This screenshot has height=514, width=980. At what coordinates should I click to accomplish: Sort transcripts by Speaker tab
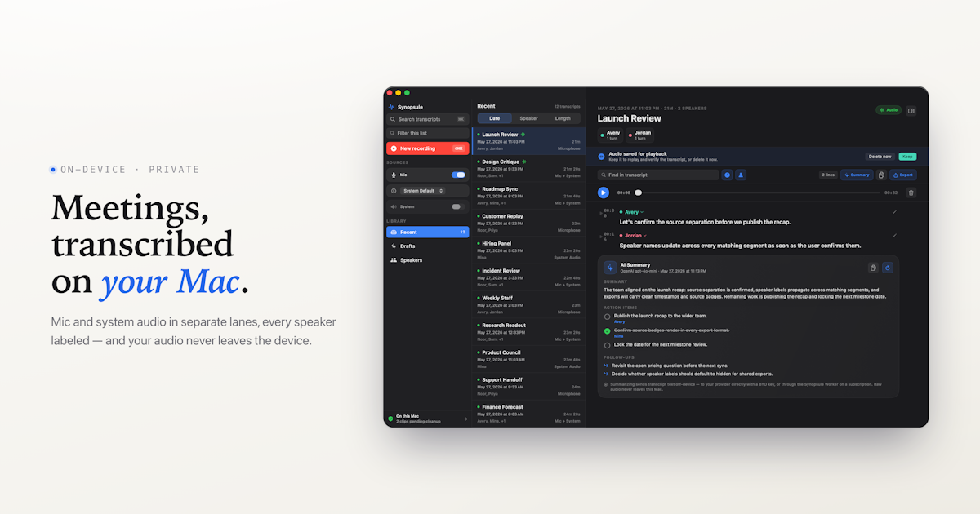click(x=529, y=118)
